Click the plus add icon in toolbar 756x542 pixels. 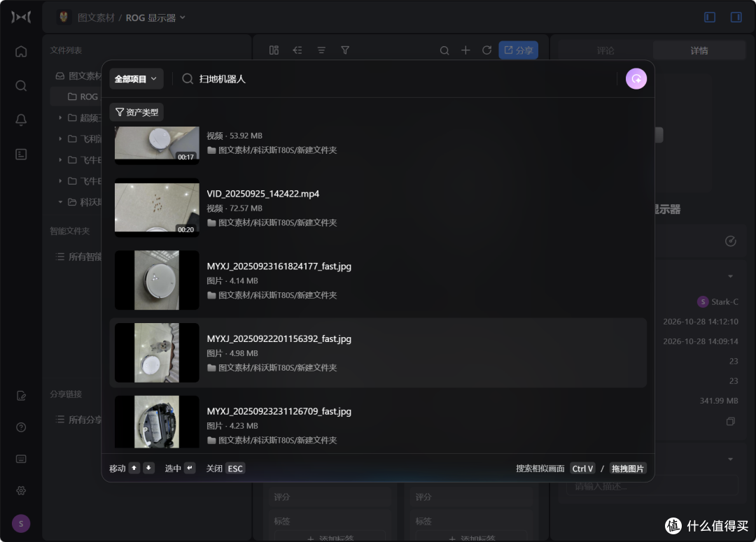tap(465, 50)
